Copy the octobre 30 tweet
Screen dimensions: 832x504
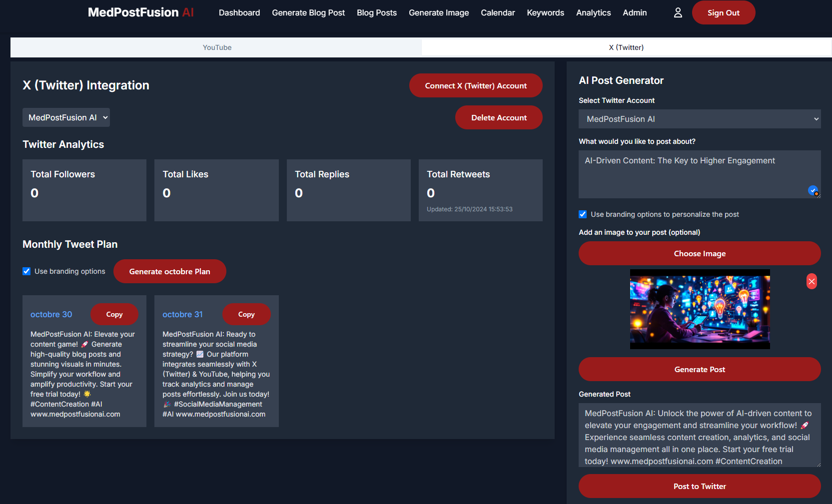(x=114, y=314)
